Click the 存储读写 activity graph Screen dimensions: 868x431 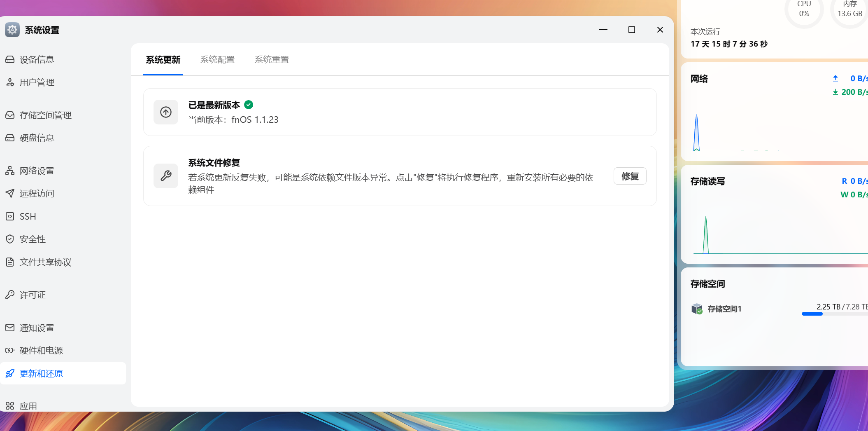point(780,234)
